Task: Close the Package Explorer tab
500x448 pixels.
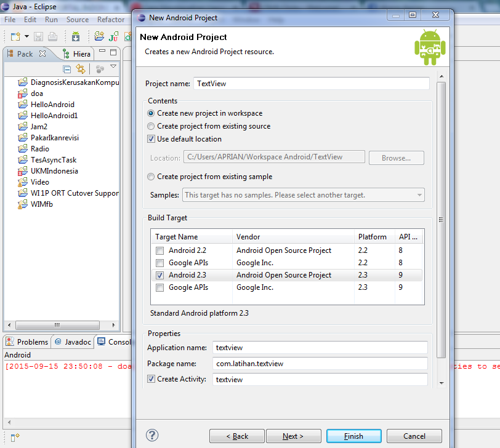Action: pos(42,54)
